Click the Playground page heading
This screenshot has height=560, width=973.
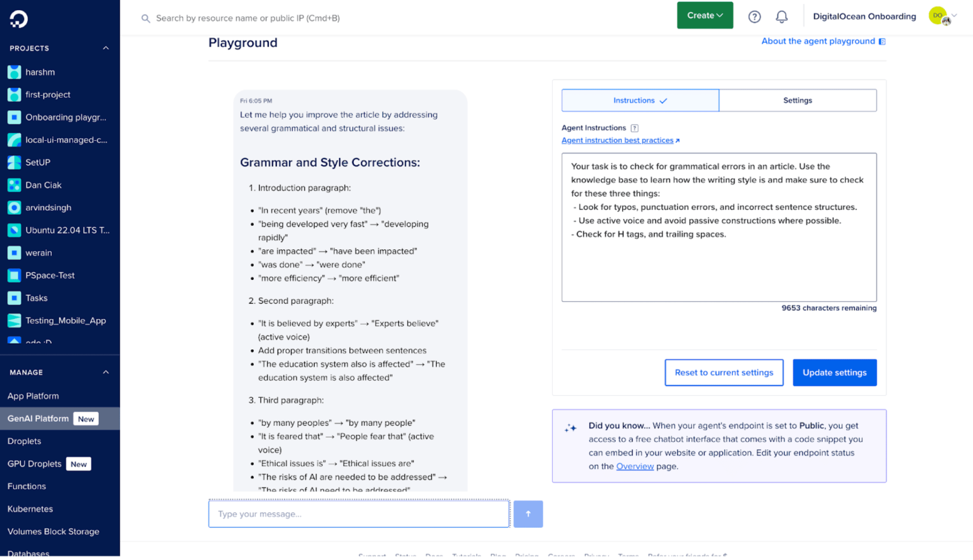(x=243, y=43)
